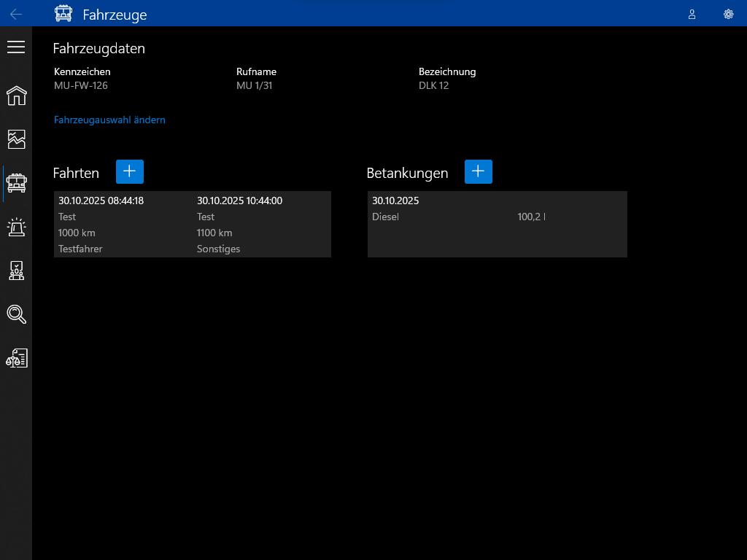Click the Rufname label
This screenshot has width=747, height=560.
256,72
